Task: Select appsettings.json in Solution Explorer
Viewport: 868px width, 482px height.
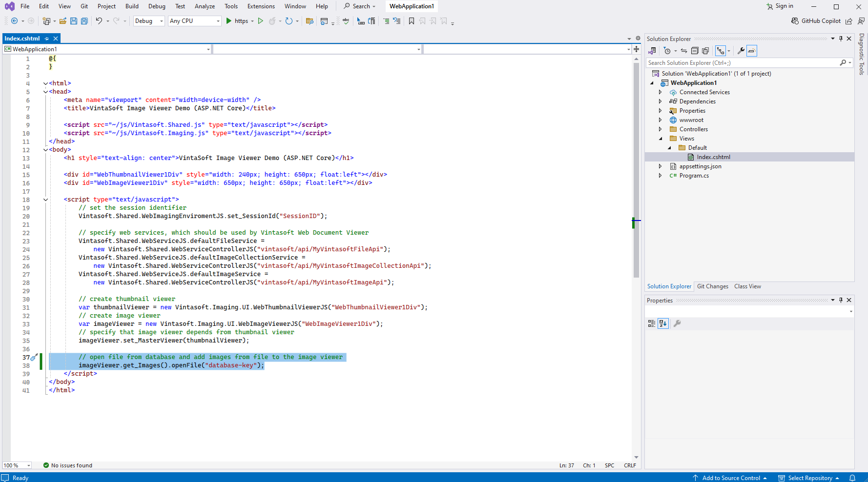Action: [700, 166]
